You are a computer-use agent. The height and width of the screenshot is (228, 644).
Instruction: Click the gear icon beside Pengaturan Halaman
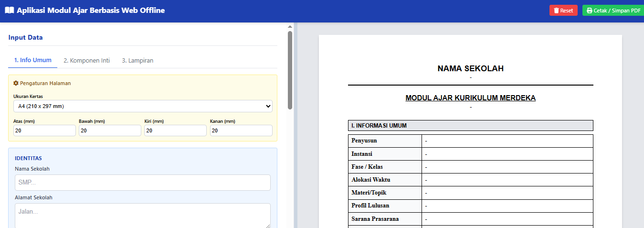point(16,83)
